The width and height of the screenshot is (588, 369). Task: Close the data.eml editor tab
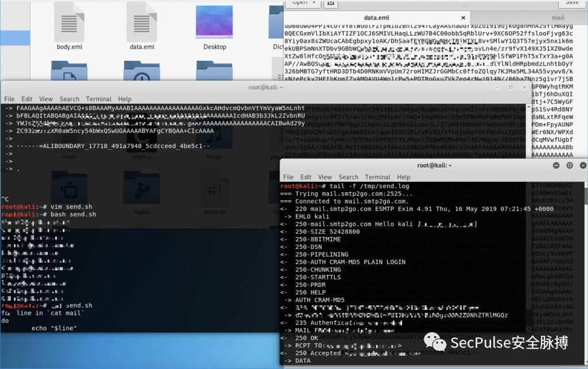click(x=463, y=18)
